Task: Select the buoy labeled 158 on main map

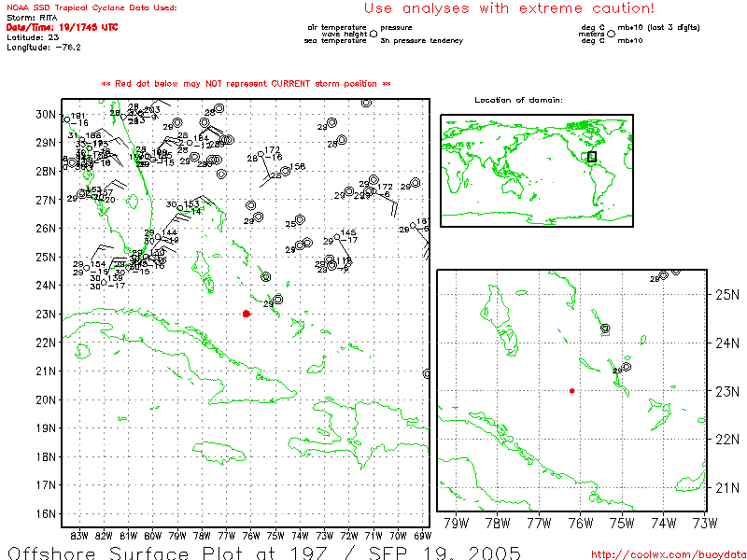Action: click(x=286, y=171)
